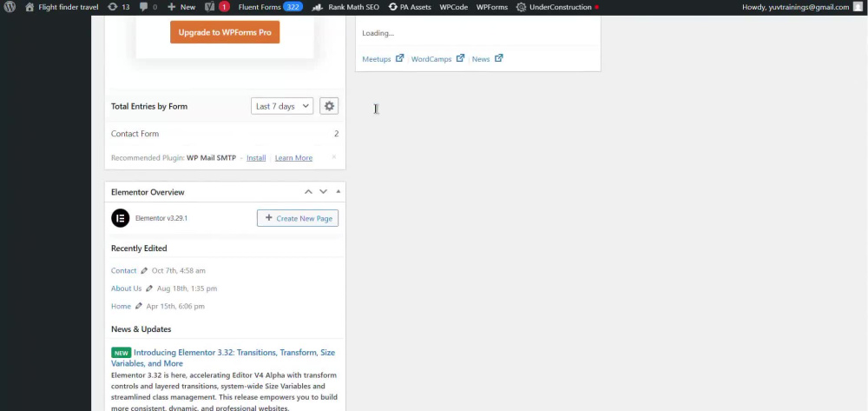The image size is (868, 411).
Task: Click Upgrade to WPForms Pro button
Action: click(x=225, y=32)
